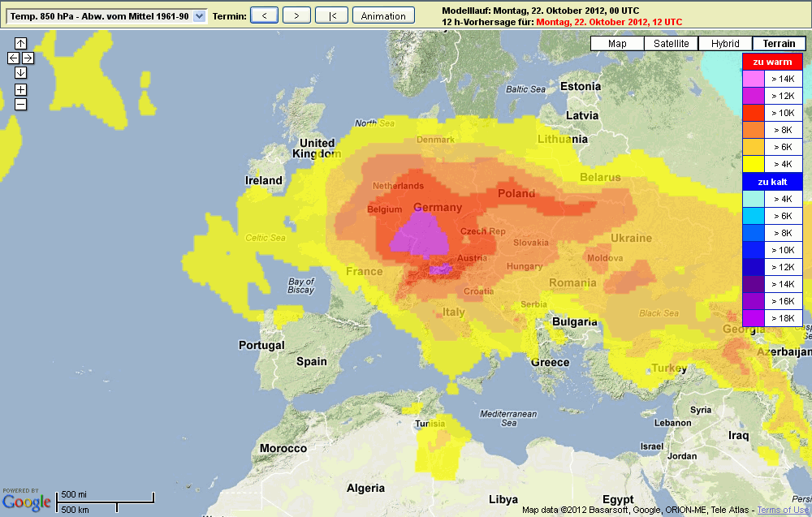Click the warm > 12K magenta swatch

tap(754, 96)
